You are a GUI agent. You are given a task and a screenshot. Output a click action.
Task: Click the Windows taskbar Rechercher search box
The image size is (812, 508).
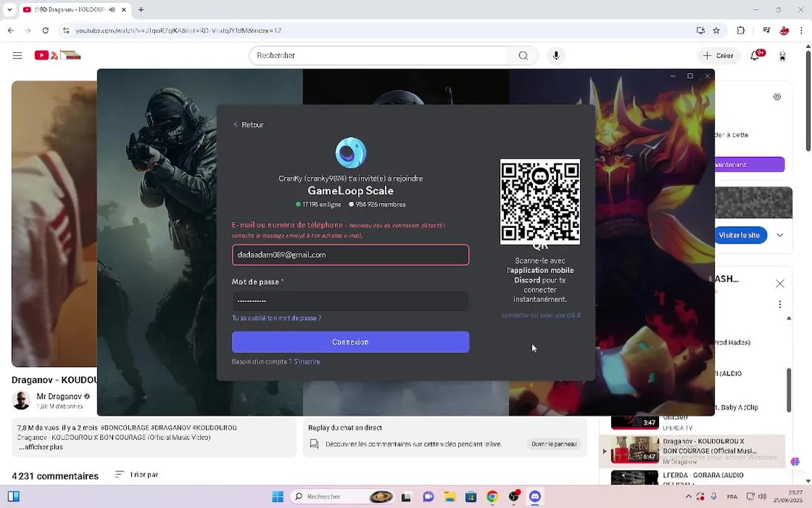point(343,497)
